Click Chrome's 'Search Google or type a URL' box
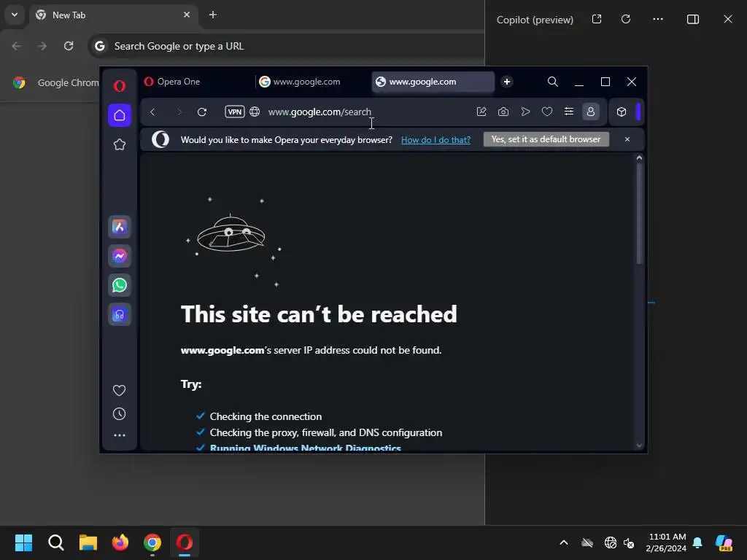The width and height of the screenshot is (747, 560). [x=286, y=46]
